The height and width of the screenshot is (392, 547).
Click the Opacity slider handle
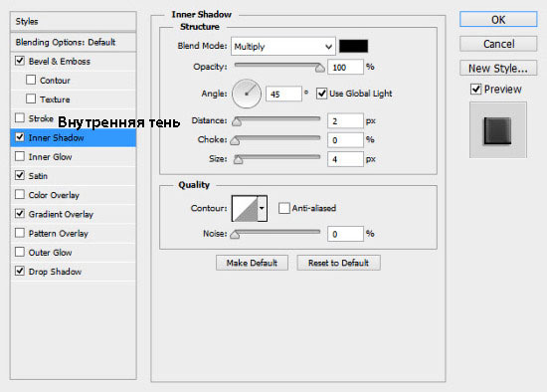coord(319,68)
